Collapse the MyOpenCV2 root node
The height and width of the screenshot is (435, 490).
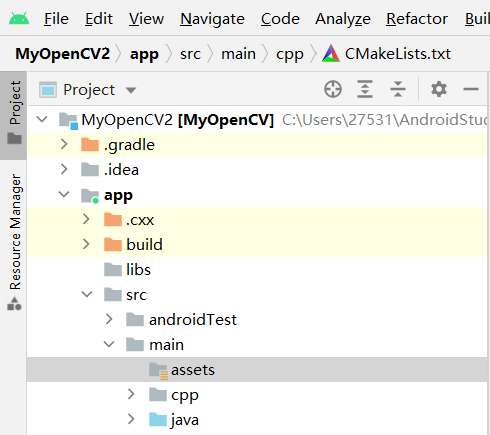tap(42, 119)
